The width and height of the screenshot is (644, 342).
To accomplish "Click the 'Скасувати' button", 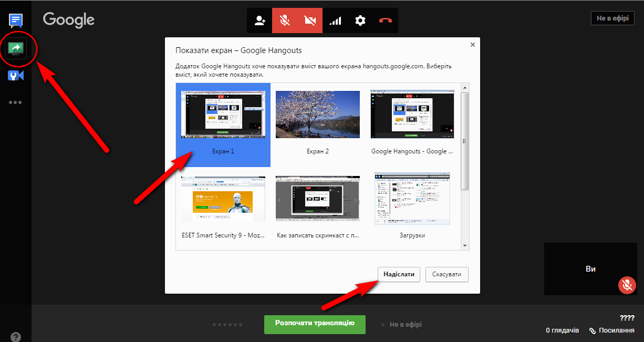I will 447,274.
